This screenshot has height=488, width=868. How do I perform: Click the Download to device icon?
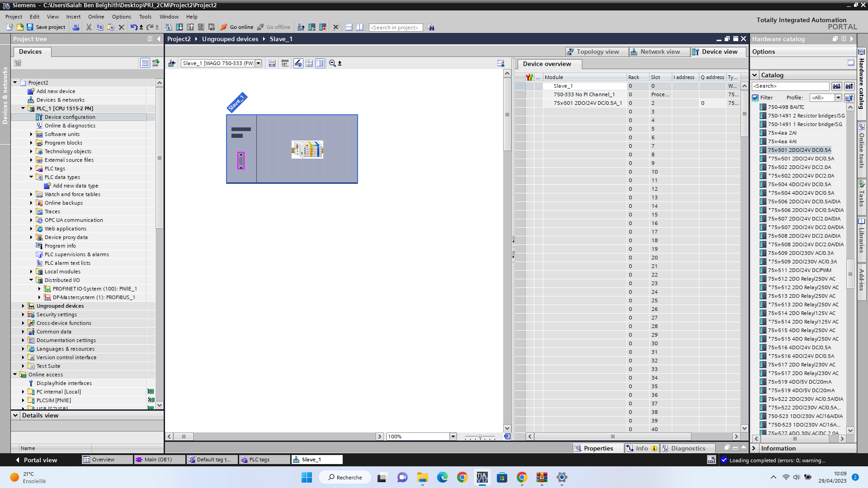point(179,27)
